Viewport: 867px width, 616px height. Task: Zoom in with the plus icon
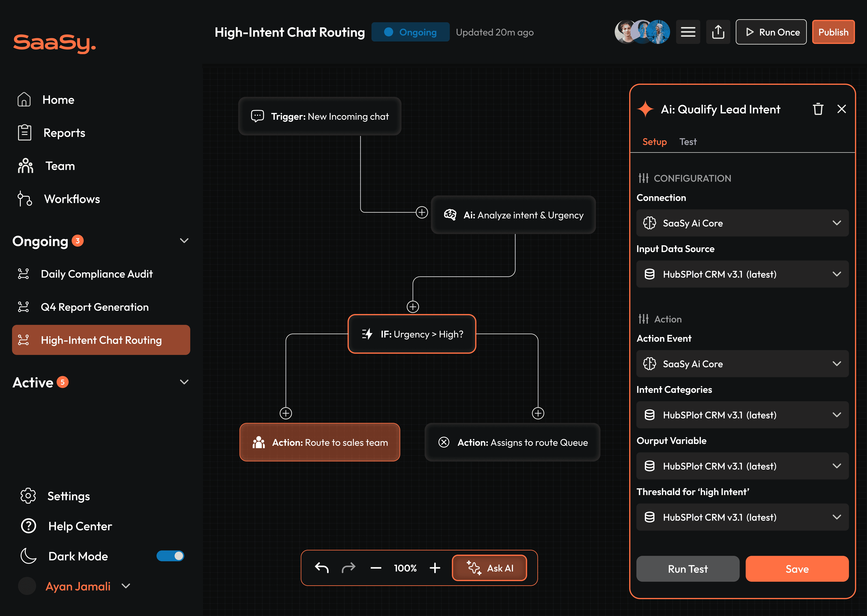[435, 568]
